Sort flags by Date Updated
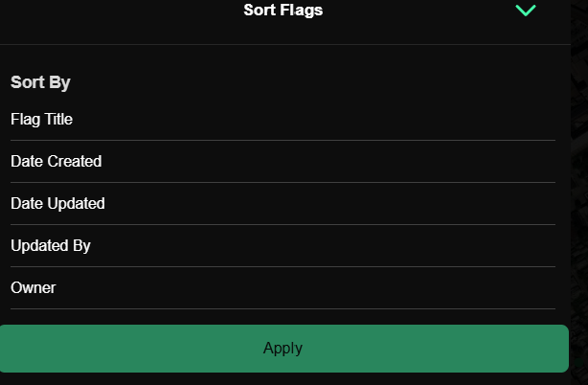588x385 pixels. pos(283,204)
